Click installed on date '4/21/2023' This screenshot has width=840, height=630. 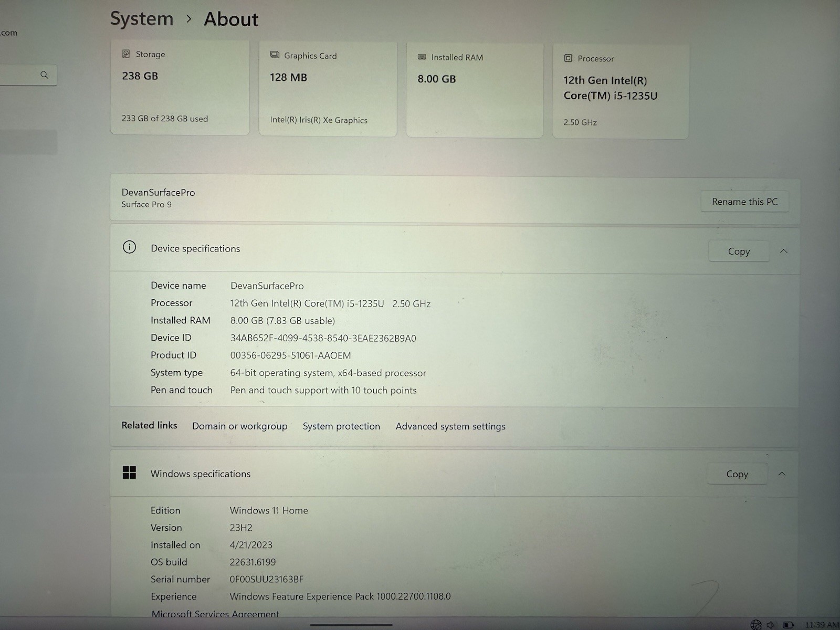(251, 545)
